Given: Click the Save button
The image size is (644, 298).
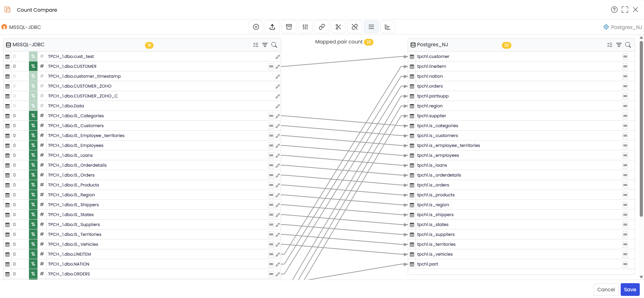Looking at the screenshot, I should 630,290.
